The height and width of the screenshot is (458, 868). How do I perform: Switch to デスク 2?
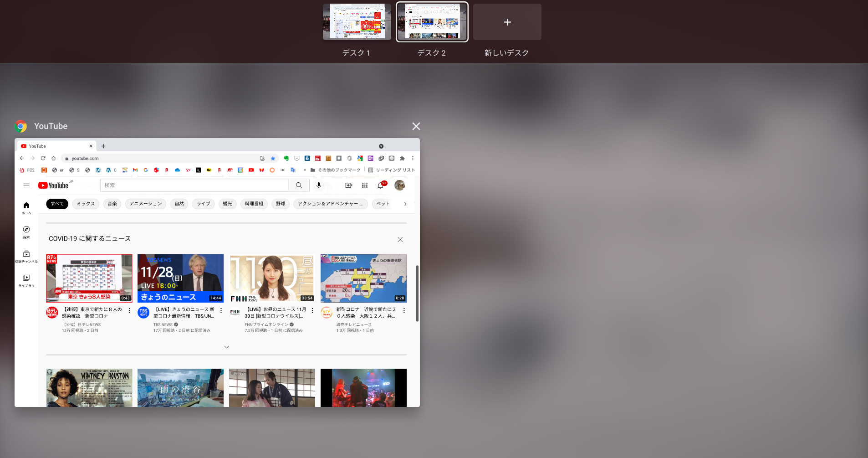click(x=432, y=22)
